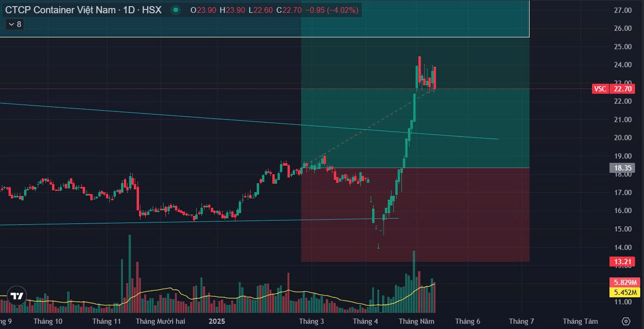Screen dimensions: 644x329
Task: Select the VSC 22.70 price label
Action: click(x=613, y=89)
